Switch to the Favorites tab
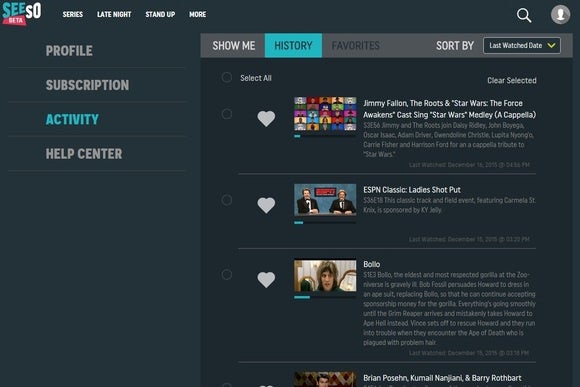Screen dimensions: 580x387 (355, 46)
